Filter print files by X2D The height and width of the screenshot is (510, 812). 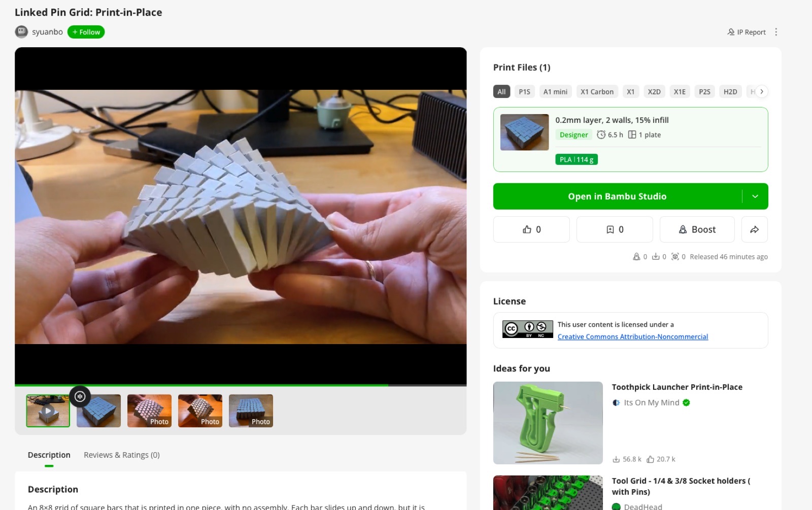pyautogui.click(x=654, y=91)
